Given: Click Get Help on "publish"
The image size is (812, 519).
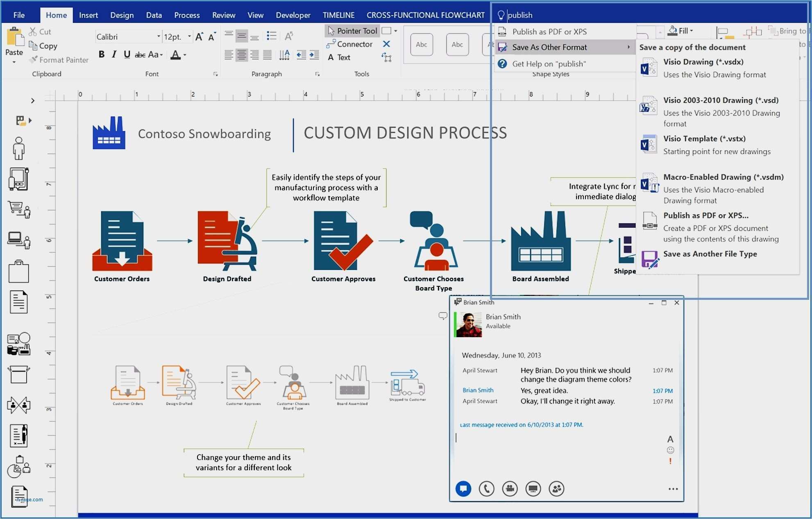Looking at the screenshot, I should [x=549, y=64].
